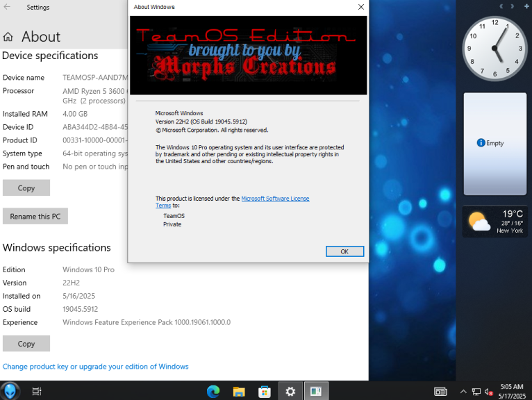
Task: Click the muted volume tray icon
Action: [488, 392]
